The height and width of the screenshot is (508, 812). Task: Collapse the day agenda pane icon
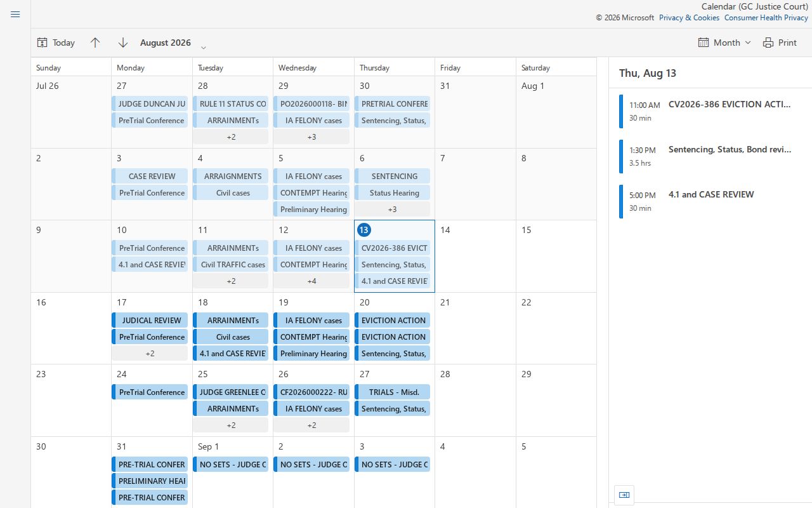(624, 495)
